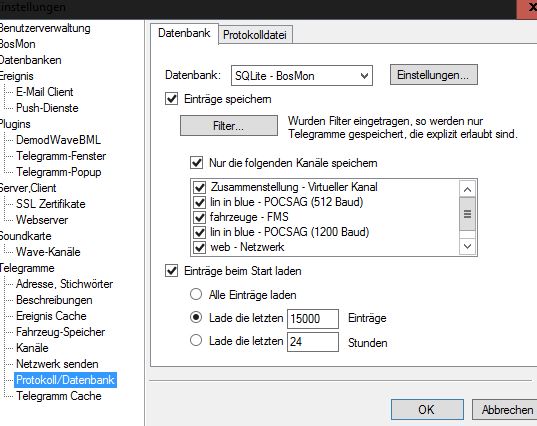Switch to the Protokolldatei tab
This screenshot has width=537, height=426.
point(255,35)
